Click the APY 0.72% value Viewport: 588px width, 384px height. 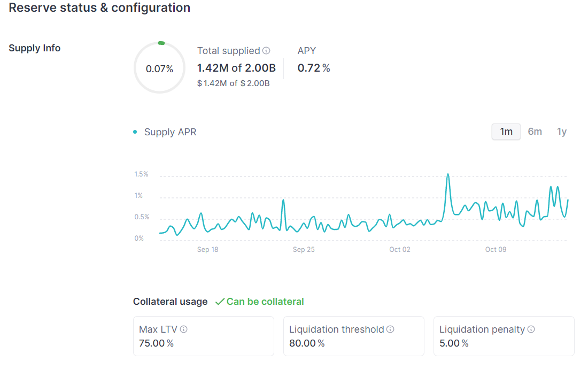[x=314, y=68]
